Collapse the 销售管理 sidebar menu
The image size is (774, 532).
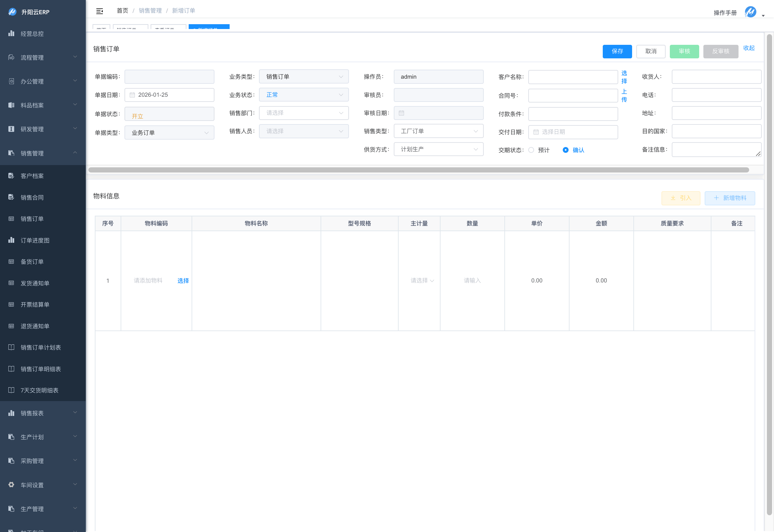[43, 153]
